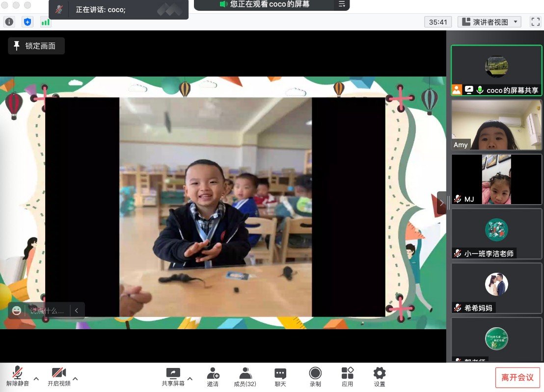Click 离开会议 leave meeting button

[517, 377]
